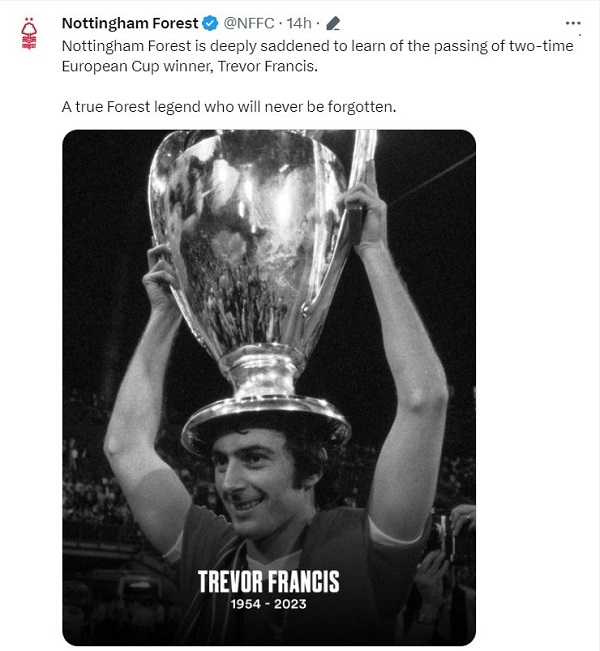Open the Nottingham Forest profile name link
Image resolution: width=600 pixels, height=651 pixels.
(x=130, y=23)
